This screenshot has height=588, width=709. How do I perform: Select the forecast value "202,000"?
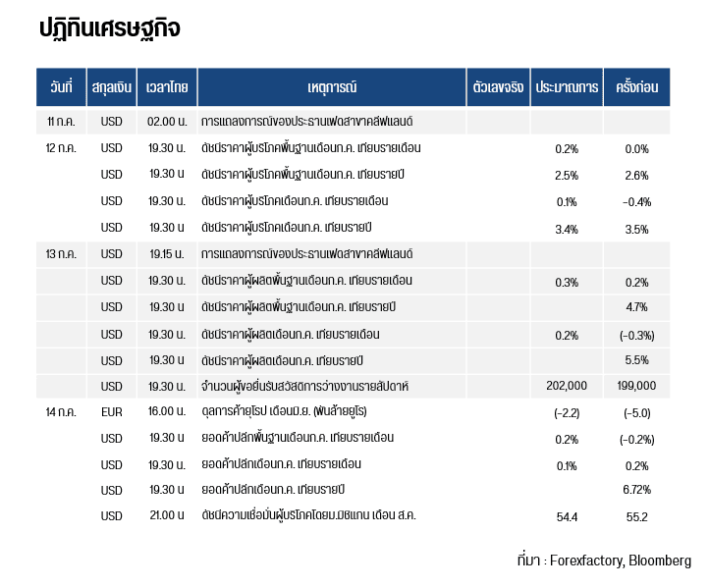click(567, 386)
